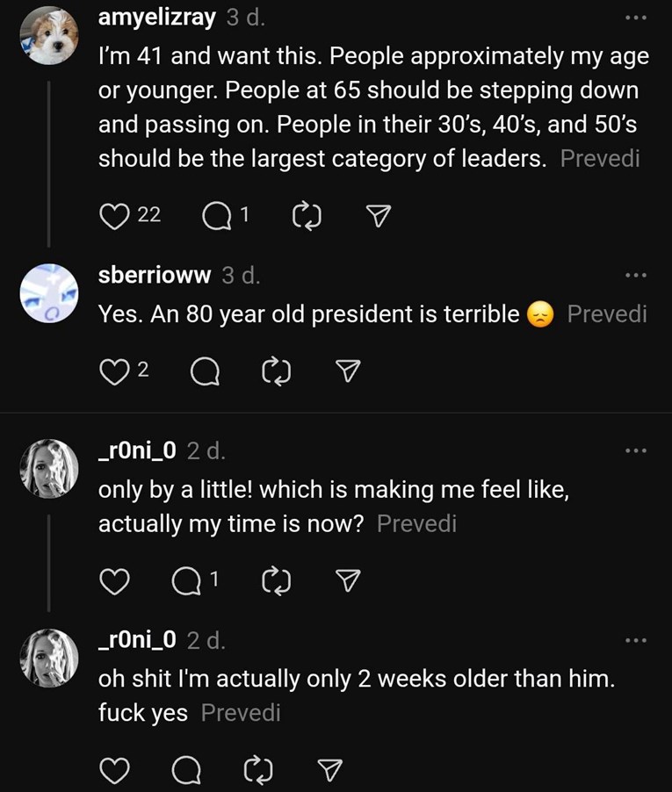Image resolution: width=672 pixels, height=792 pixels.
Task: Reply to sberrioww's comment
Action: (204, 371)
